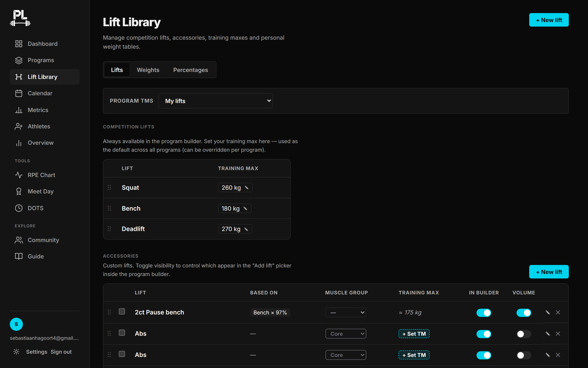Screen dimensions: 588x368
Task: Open the Meet Day tool
Action: [45, 192]
